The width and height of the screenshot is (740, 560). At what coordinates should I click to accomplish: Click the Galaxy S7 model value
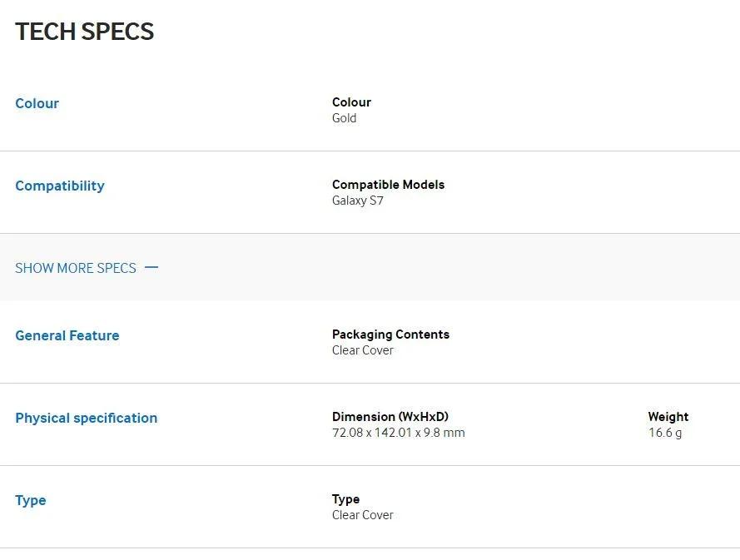[358, 201]
